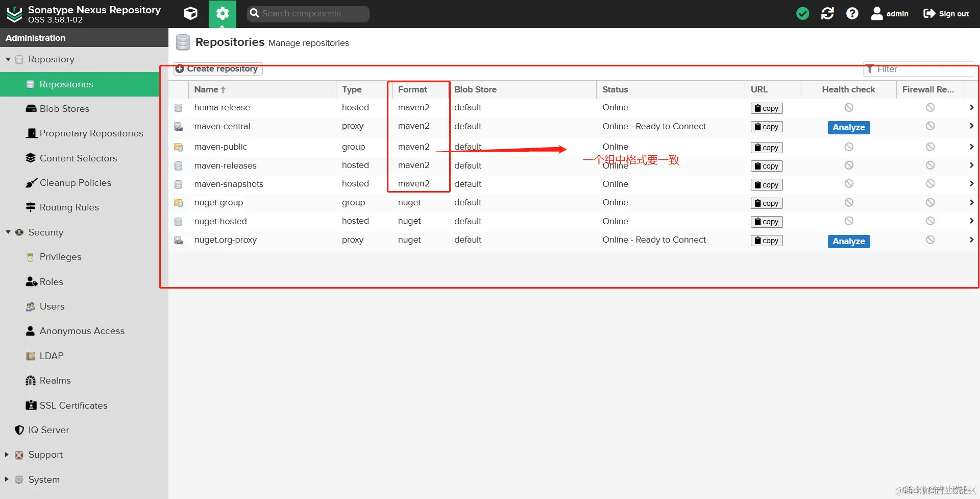Click the LDAP book icon
This screenshot has height=499, width=980.
pyautogui.click(x=31, y=356)
